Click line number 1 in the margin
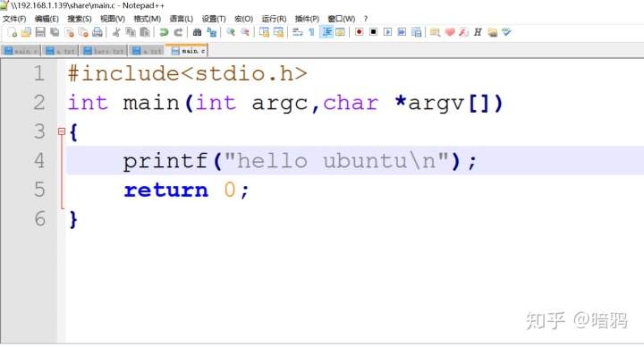 [x=39, y=74]
